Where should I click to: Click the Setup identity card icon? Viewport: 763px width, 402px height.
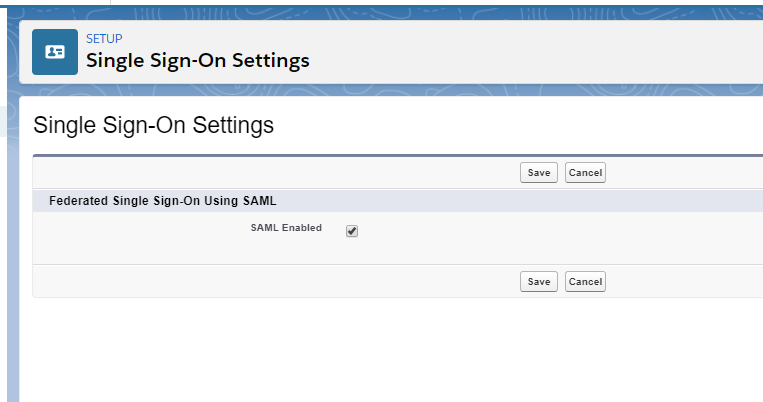point(55,52)
